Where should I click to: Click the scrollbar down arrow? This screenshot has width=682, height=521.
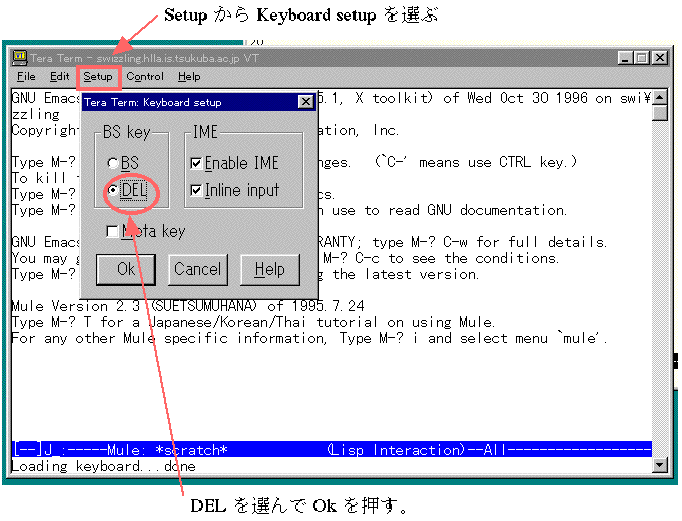[x=660, y=465]
